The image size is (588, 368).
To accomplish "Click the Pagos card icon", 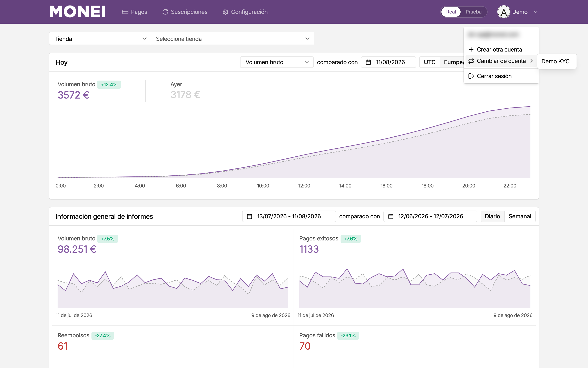I will coord(125,12).
